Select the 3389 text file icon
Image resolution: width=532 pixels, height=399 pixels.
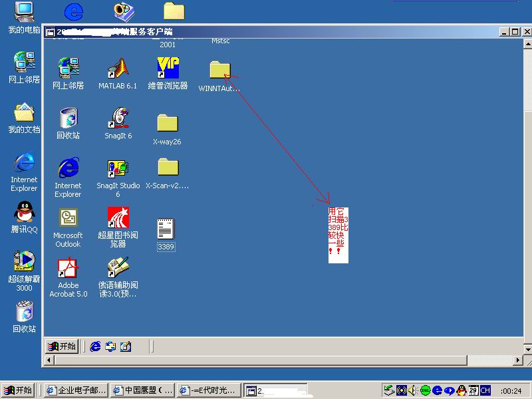click(x=166, y=230)
